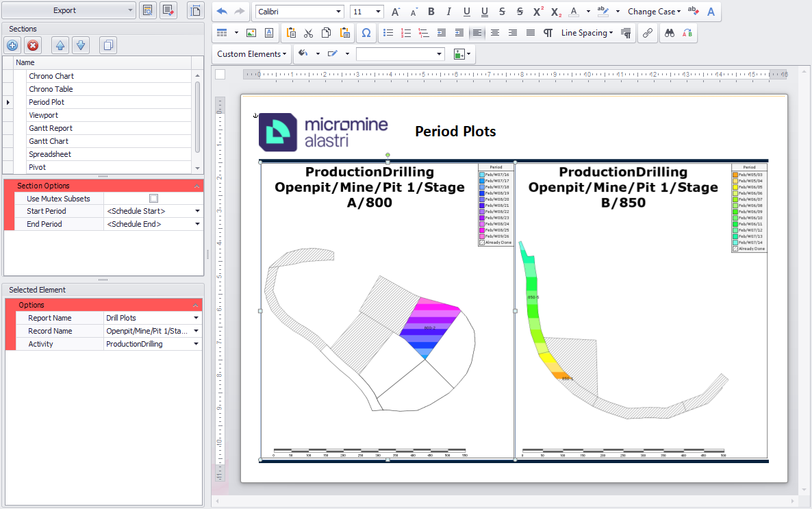
Task: Toggle bold formatting
Action: 431,12
